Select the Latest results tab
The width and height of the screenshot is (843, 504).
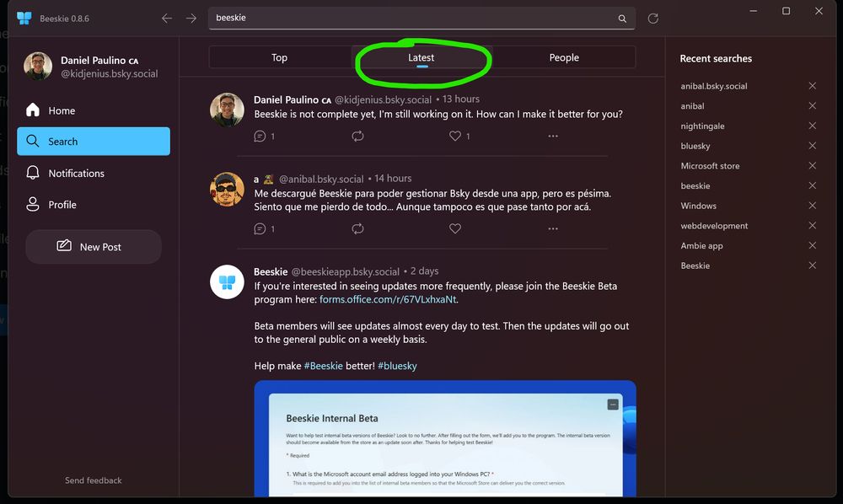[421, 57]
